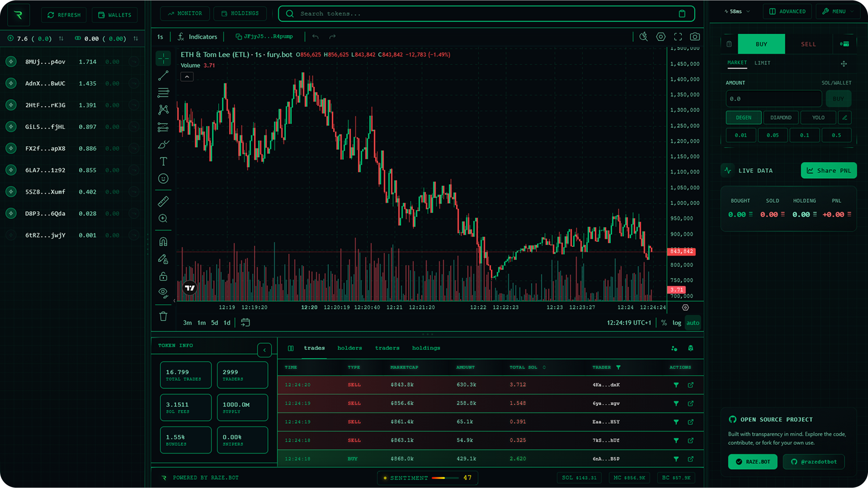Image resolution: width=868 pixels, height=488 pixels.
Task: Collapse chart legend with up chevron
Action: click(187, 77)
